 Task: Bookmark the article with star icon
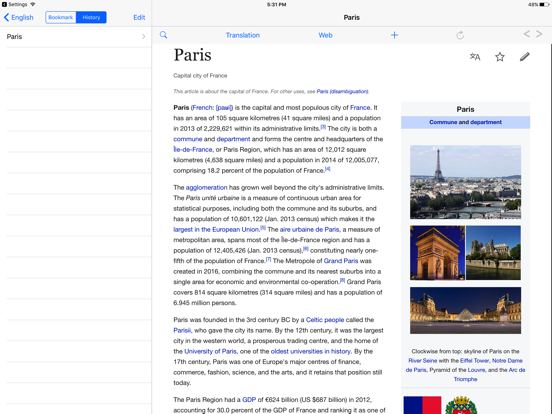(x=500, y=57)
